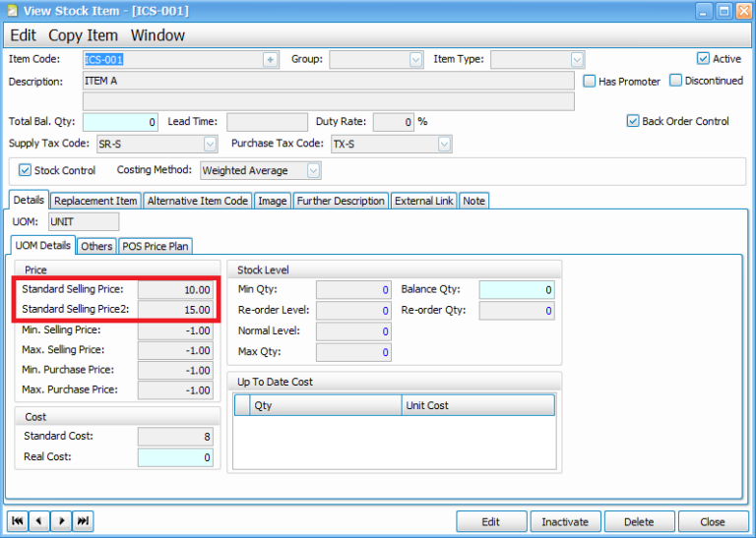Viewport: 756px width, 538px height.
Task: Open the POS Price Plan sub-tab
Action: [x=156, y=246]
